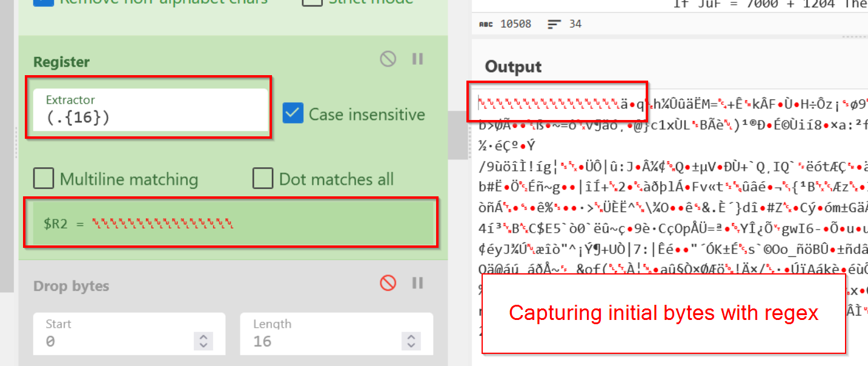Enable Dot matches all

click(x=263, y=179)
